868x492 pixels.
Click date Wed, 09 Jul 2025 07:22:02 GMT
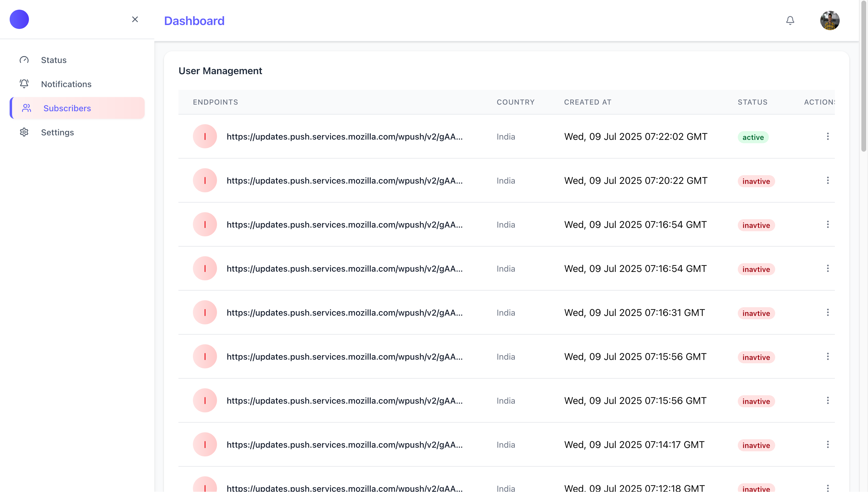tap(636, 137)
